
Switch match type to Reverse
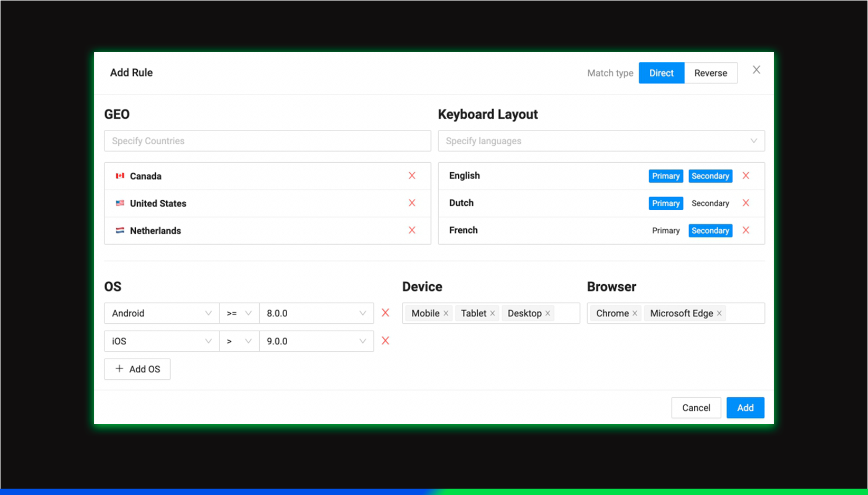click(711, 72)
